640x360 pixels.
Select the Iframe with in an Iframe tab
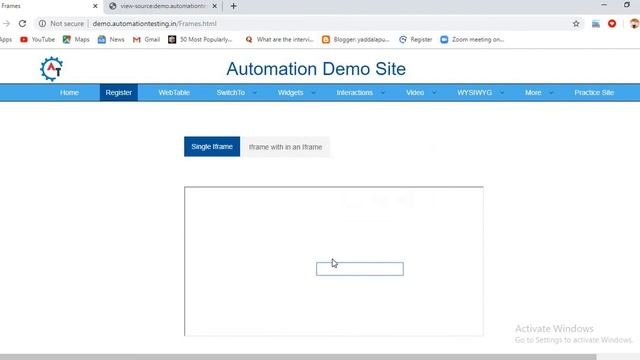tap(285, 147)
